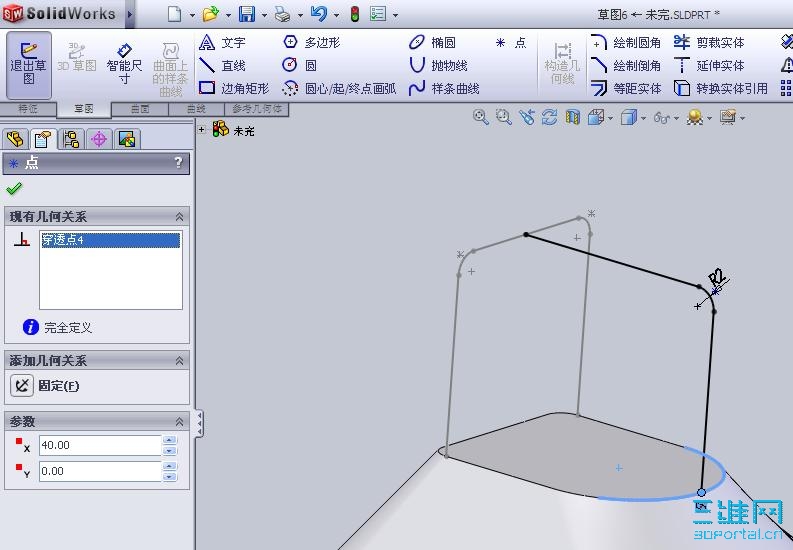Select the Offset Entities (等距实体) tool
The image size is (793, 550).
click(x=626, y=88)
